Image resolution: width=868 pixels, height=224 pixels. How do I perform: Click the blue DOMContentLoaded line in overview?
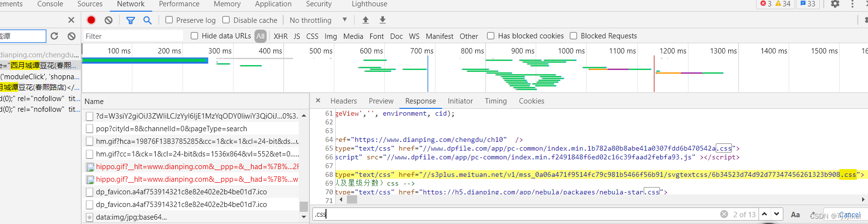(428, 73)
